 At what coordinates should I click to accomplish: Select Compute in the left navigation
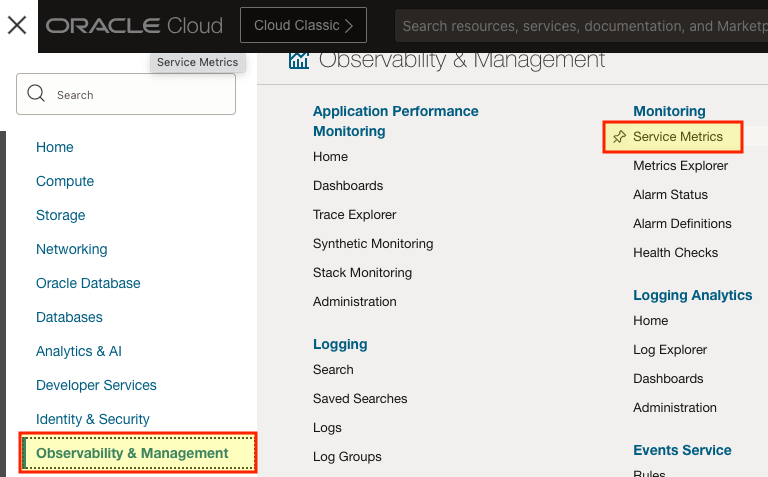65,181
